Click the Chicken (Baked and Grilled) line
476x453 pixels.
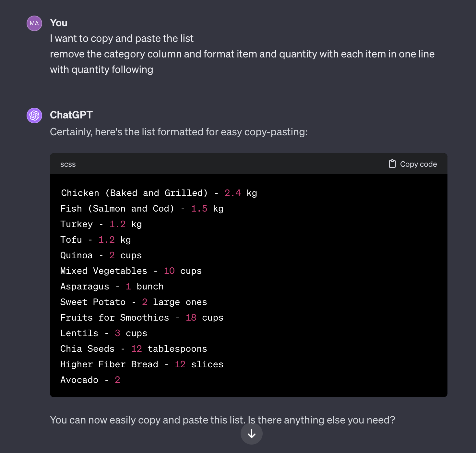coord(159,193)
